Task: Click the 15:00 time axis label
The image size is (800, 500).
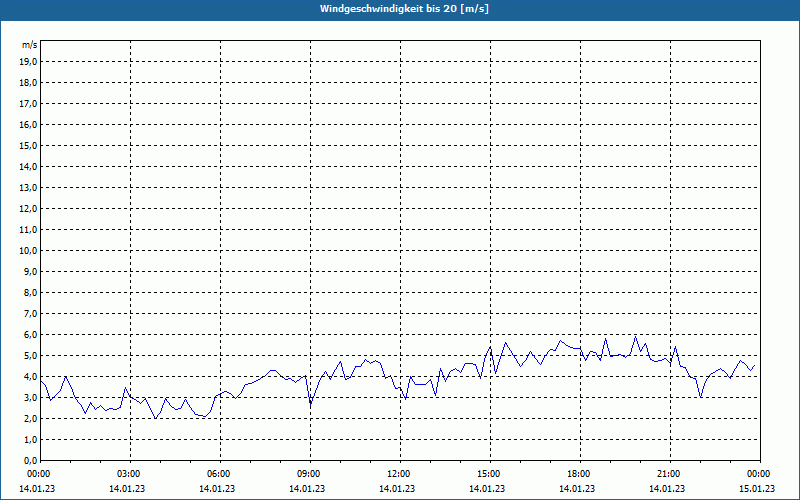Action: pos(488,473)
